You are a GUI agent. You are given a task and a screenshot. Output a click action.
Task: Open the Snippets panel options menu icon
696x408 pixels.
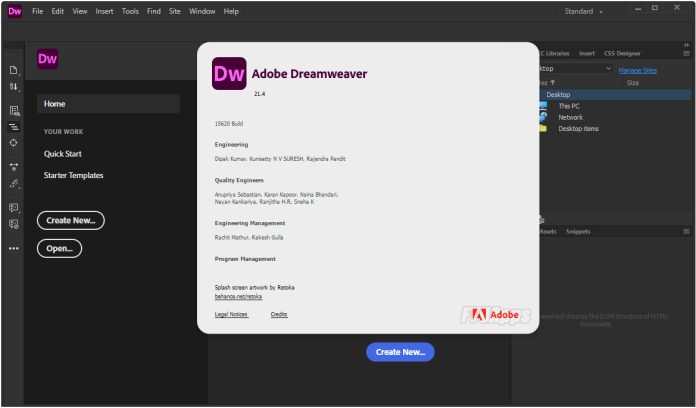pyautogui.click(x=686, y=231)
